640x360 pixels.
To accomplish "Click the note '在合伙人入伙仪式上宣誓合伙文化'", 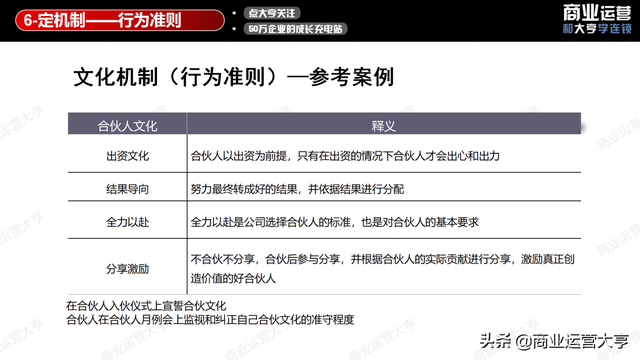I will [x=146, y=306].
